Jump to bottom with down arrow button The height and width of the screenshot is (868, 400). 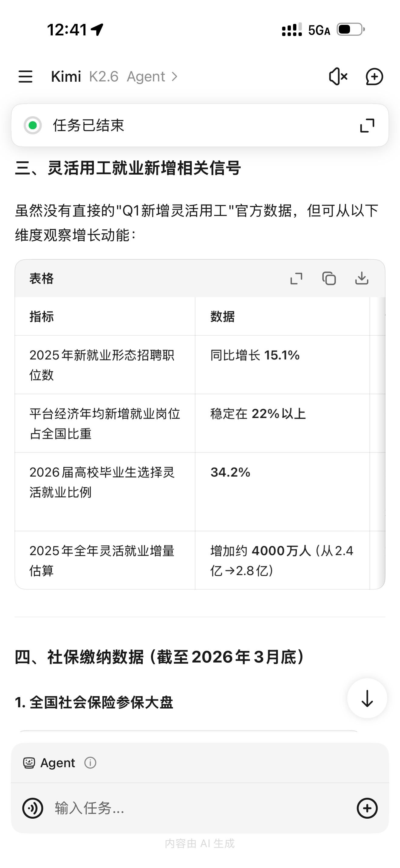click(x=367, y=698)
